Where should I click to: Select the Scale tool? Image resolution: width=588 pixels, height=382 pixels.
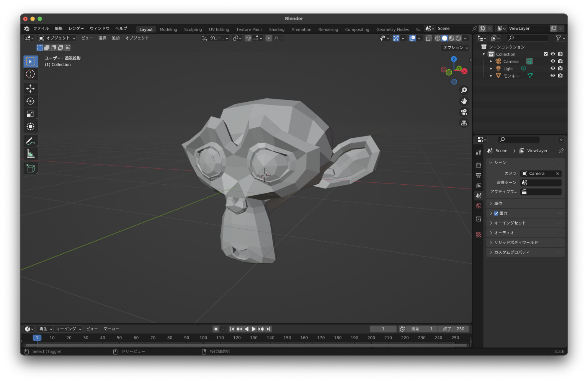pos(30,114)
